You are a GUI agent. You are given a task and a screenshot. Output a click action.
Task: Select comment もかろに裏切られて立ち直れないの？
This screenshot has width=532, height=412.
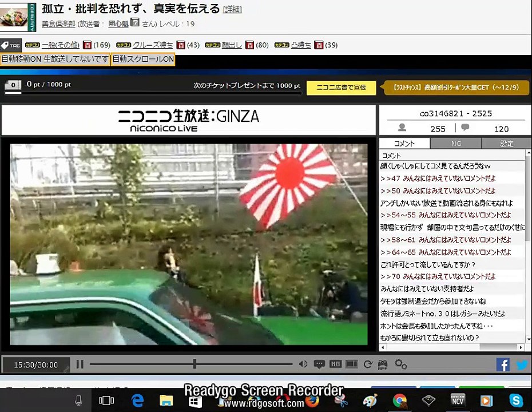(452, 338)
